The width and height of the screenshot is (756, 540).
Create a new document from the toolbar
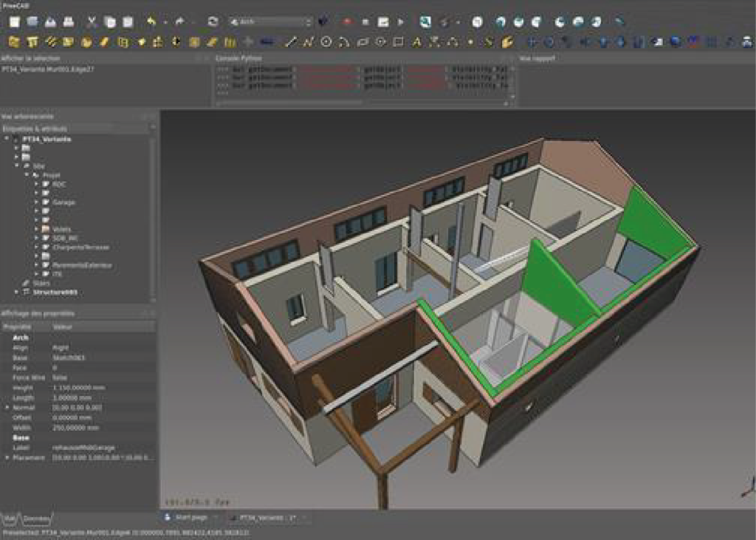(x=15, y=21)
